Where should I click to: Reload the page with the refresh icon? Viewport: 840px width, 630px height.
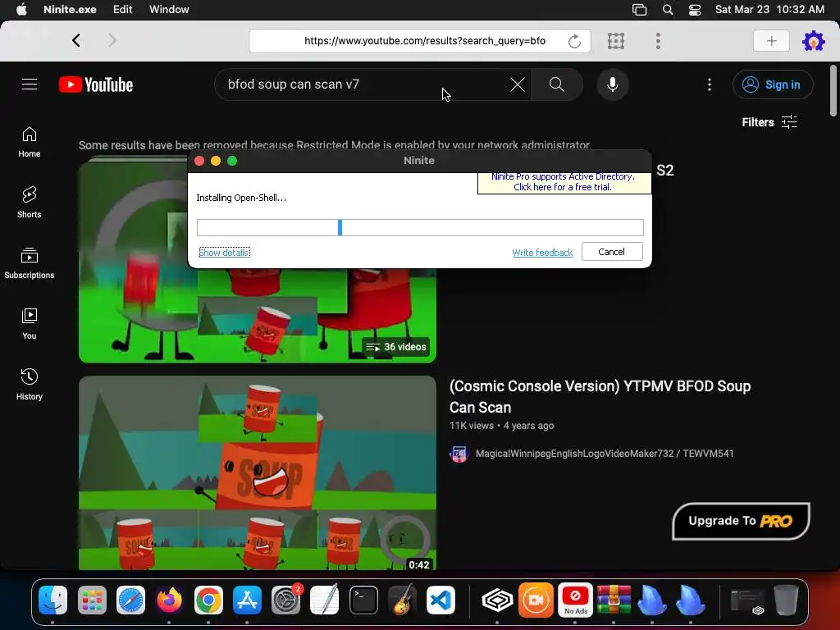click(x=574, y=41)
